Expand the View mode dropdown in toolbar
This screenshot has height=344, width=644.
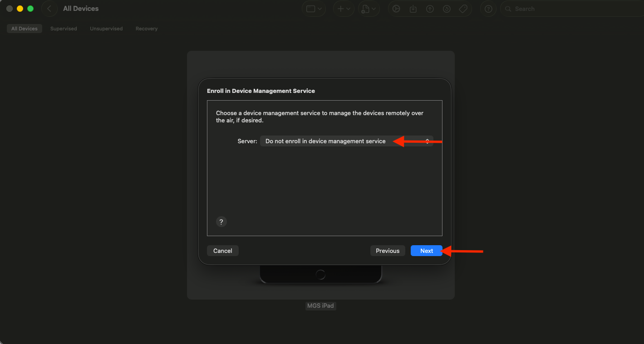[314, 9]
